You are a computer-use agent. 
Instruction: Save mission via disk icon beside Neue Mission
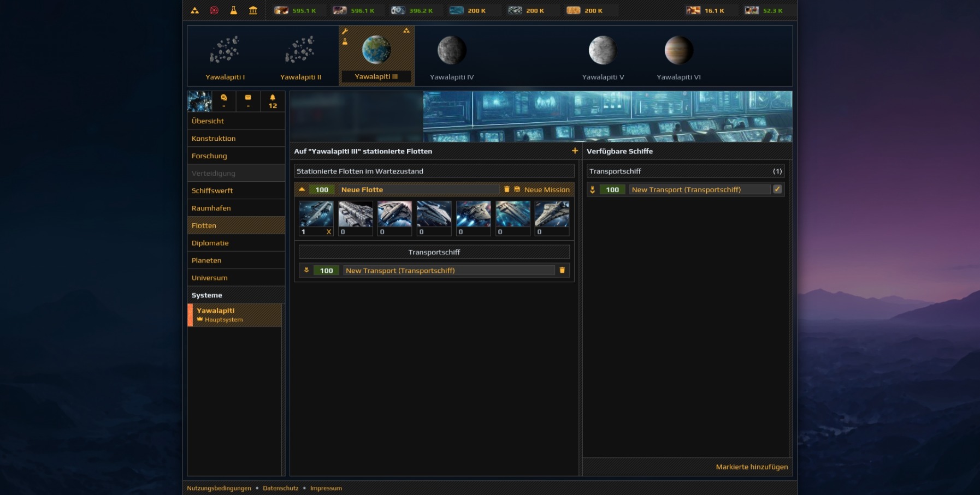(x=517, y=189)
